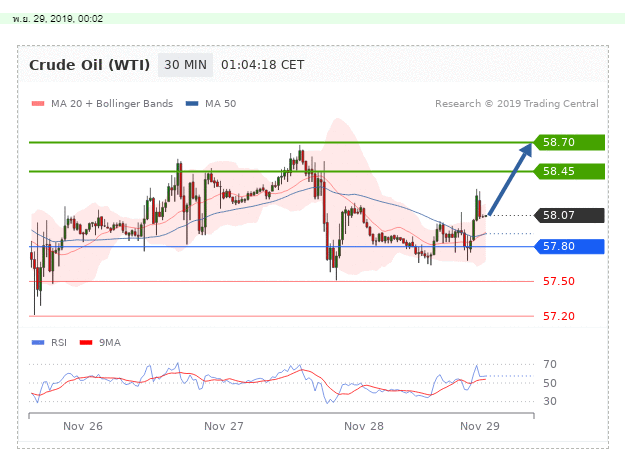Viewport: 625px width, 455px height.
Task: Click the Research © 2019 Trading Central credit
Action: [x=517, y=104]
